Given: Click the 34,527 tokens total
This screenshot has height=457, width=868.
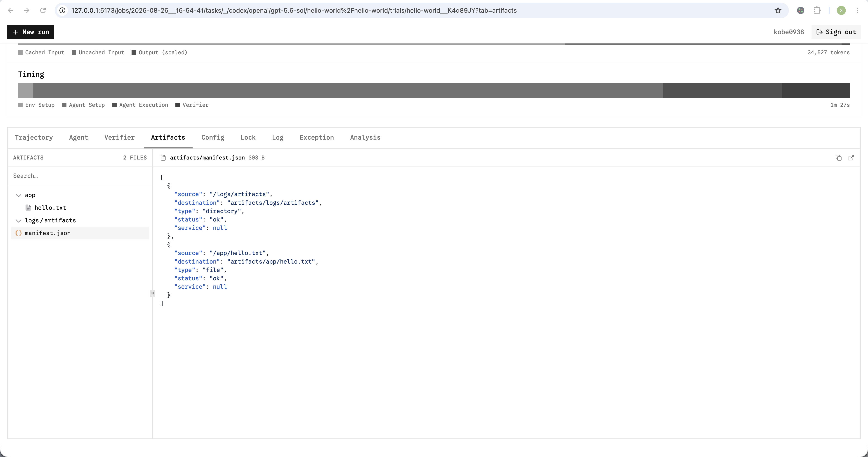Looking at the screenshot, I should pyautogui.click(x=828, y=53).
